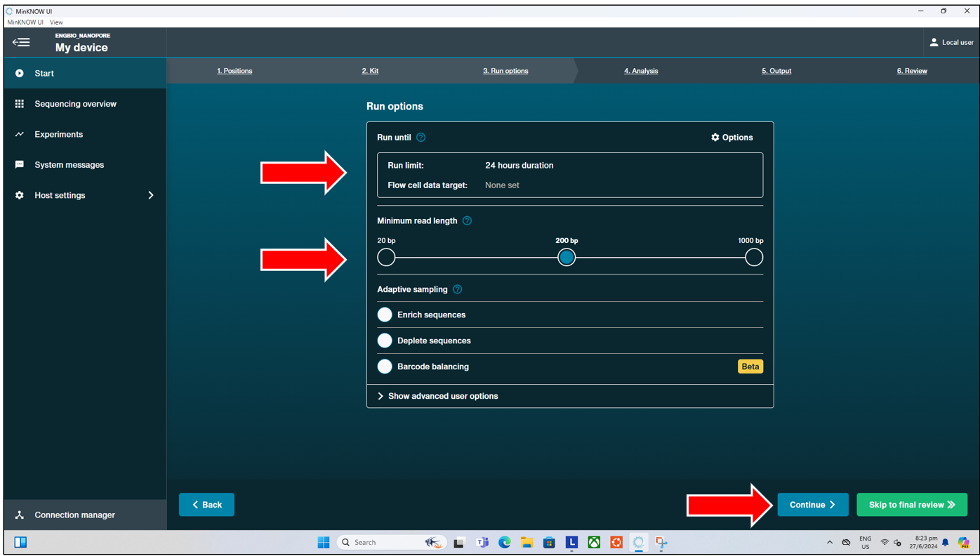Open Sequencing overview in the sidebar
Image resolution: width=980 pixels, height=556 pixels.
(x=85, y=104)
